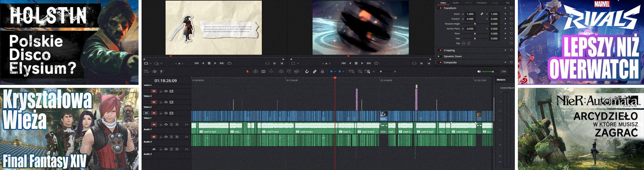Toggle loop playback in timeline viewer

tap(376, 63)
